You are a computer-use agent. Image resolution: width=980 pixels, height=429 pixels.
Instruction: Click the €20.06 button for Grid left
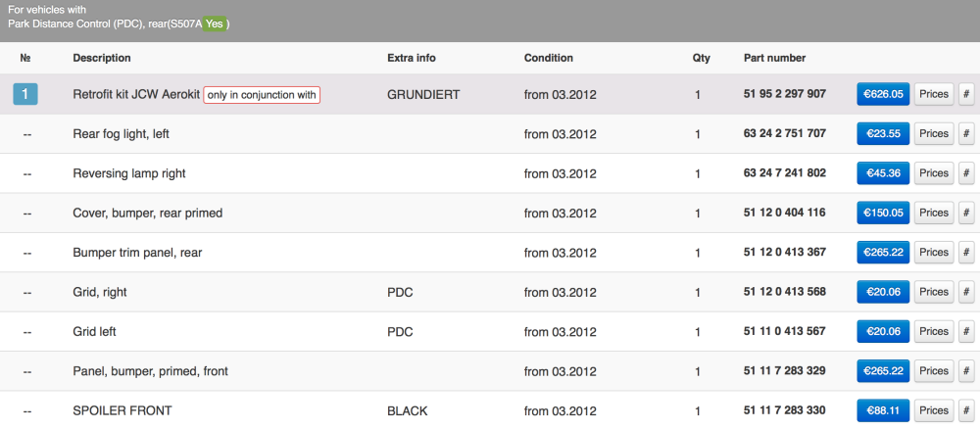click(x=883, y=332)
